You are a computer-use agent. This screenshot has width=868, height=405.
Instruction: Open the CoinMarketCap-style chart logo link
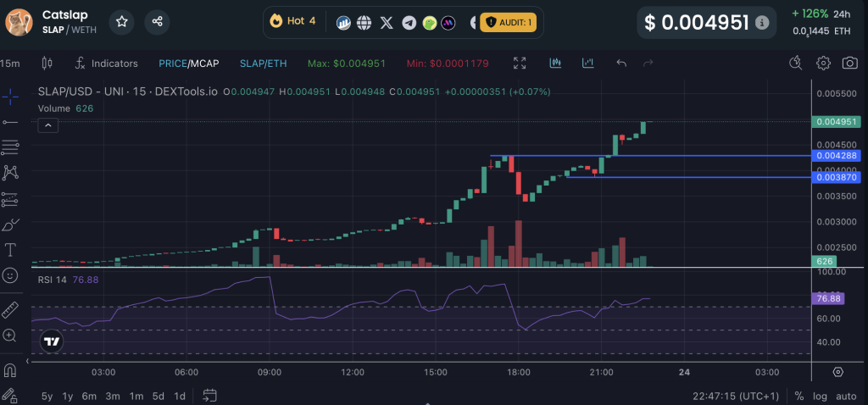pos(344,23)
